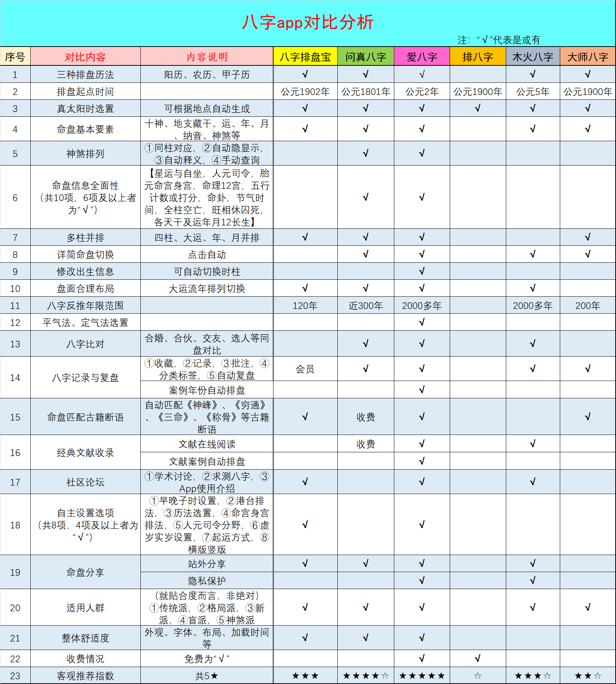The height and width of the screenshot is (684, 616).
Task: Click the cell 120年
Action: pos(305,305)
